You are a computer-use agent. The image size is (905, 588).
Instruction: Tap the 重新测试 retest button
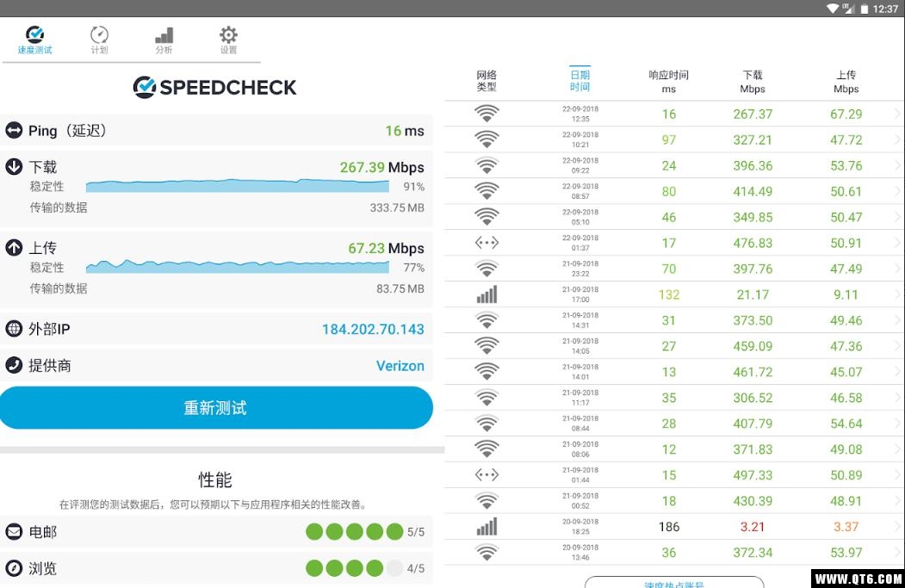tap(216, 408)
